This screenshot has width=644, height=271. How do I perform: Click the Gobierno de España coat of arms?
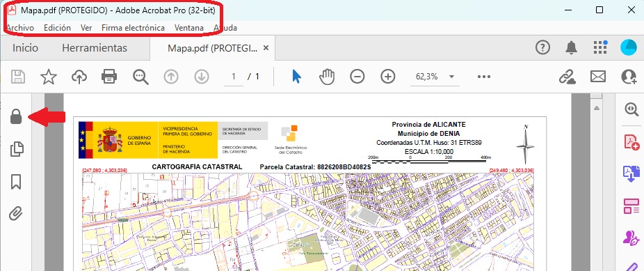(x=110, y=140)
